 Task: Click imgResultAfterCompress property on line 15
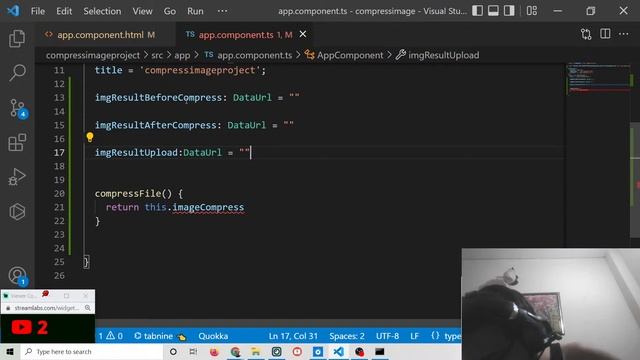(156, 125)
